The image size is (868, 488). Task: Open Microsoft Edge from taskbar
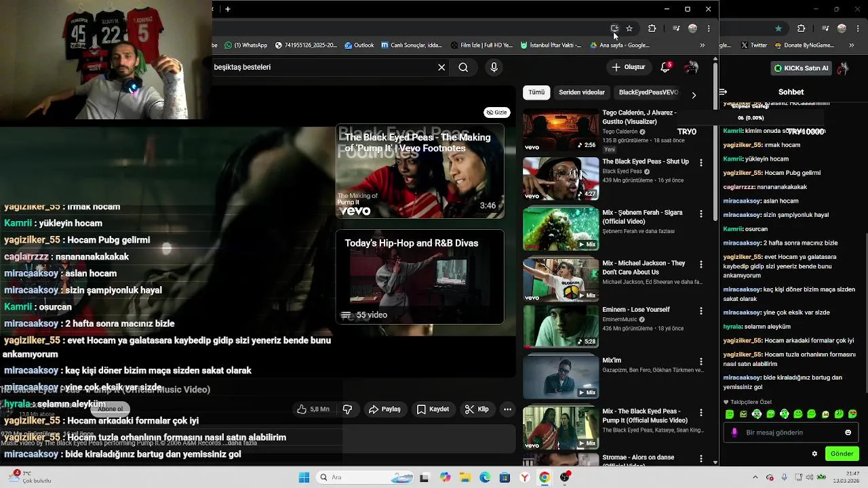point(485,477)
